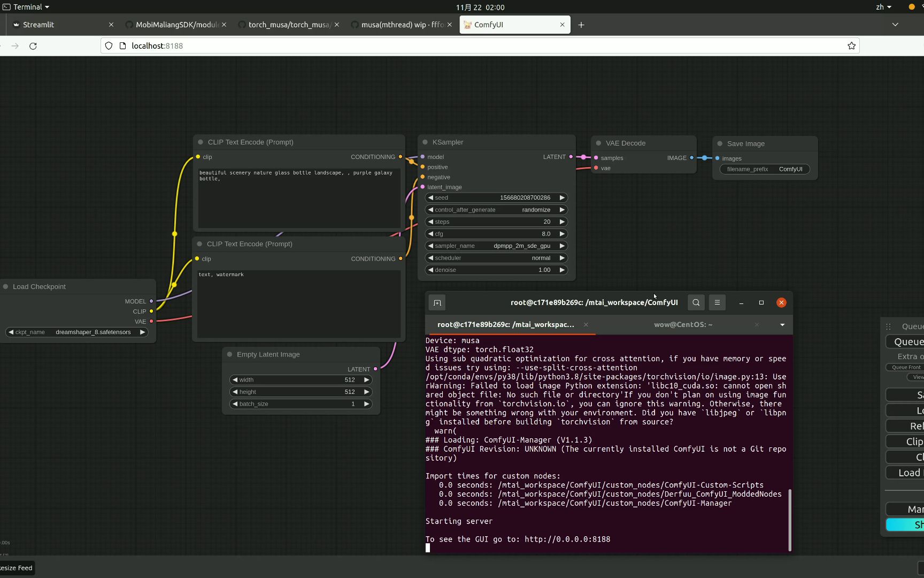Click the Queue Prompt button

click(908, 342)
